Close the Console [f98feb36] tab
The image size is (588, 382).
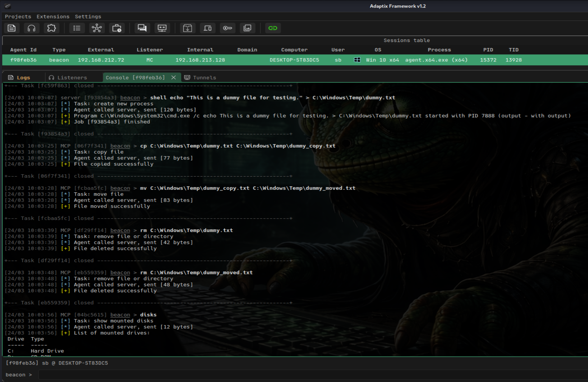point(174,78)
